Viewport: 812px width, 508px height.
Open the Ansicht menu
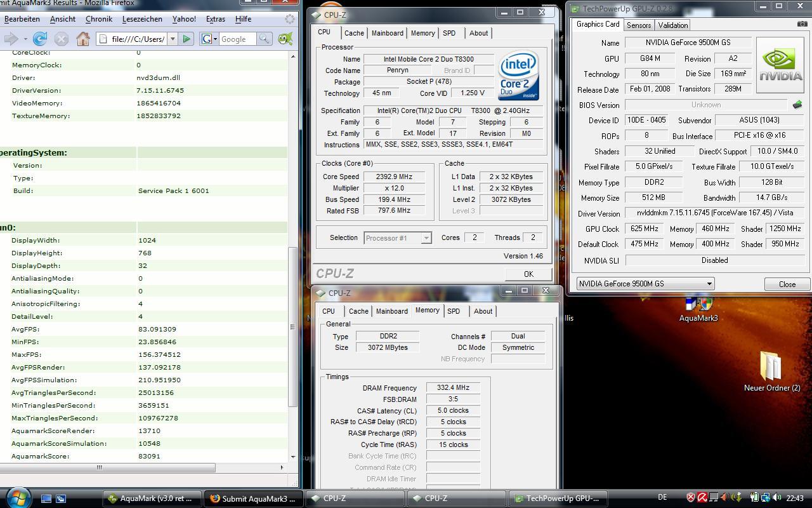[63, 19]
